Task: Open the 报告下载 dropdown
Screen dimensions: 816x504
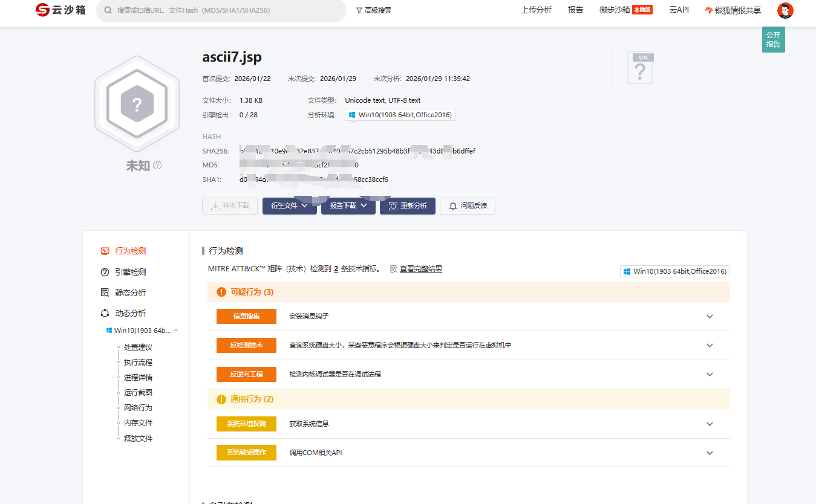Action: pos(348,206)
